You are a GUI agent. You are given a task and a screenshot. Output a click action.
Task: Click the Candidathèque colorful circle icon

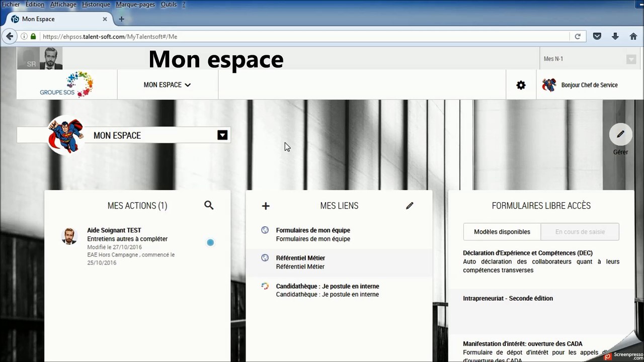pyautogui.click(x=265, y=286)
